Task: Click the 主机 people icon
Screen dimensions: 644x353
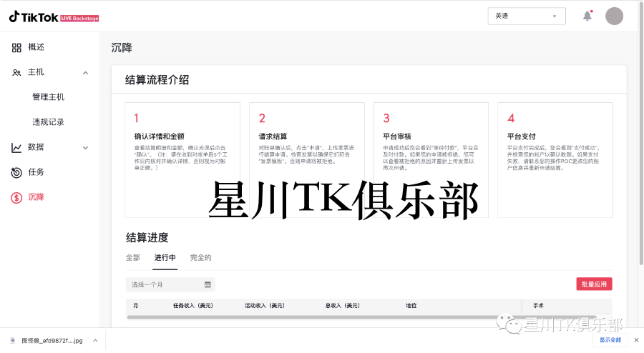Action: coord(16,73)
